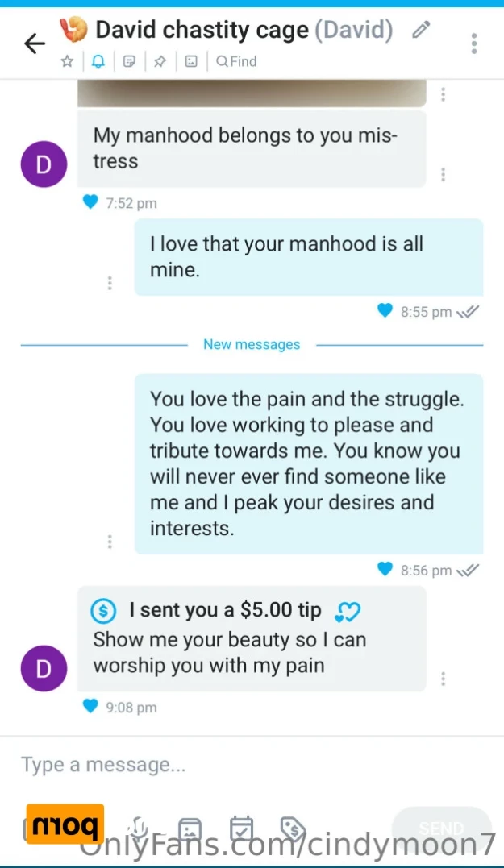The width and height of the screenshot is (504, 868).
Task: Star this conversation as favorite
Action: pos(68,61)
